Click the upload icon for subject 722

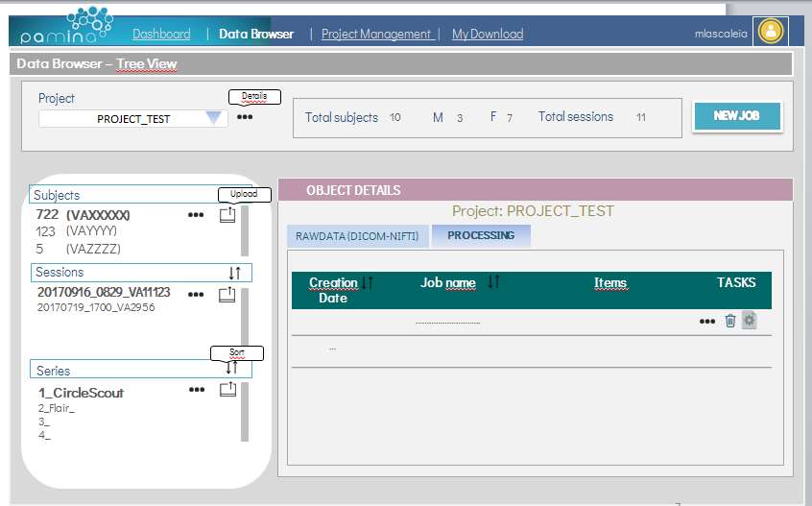pyautogui.click(x=227, y=216)
